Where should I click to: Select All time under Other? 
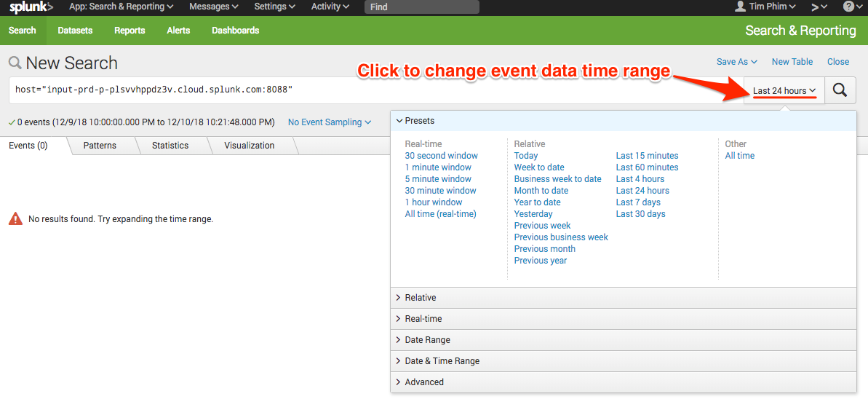(x=739, y=156)
